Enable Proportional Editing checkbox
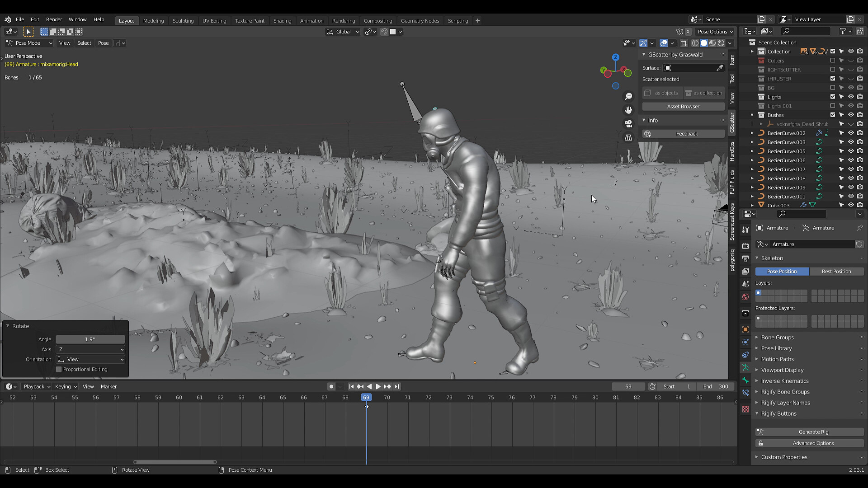The width and height of the screenshot is (868, 488). [59, 370]
